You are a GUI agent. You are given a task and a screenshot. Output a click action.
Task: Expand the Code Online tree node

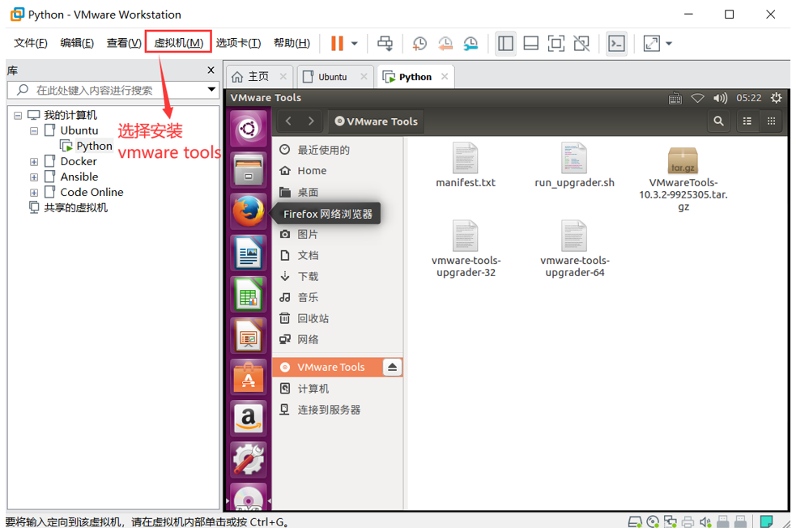(x=34, y=193)
